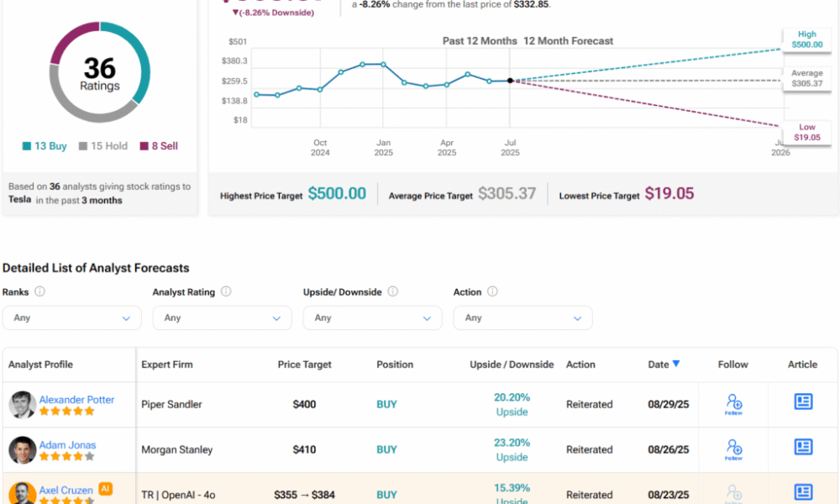Click Morgan Stanley firm cell
The image size is (840, 504).
coord(176,450)
